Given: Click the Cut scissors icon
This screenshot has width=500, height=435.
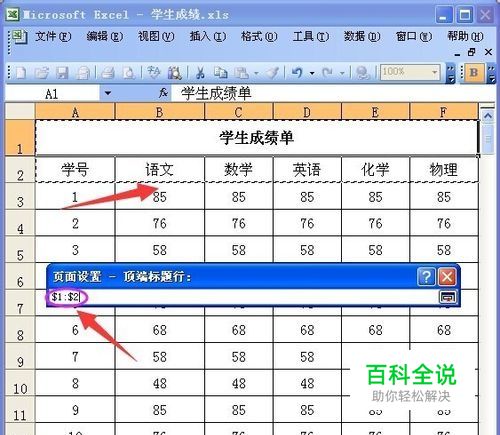Looking at the screenshot, I should [x=200, y=73].
